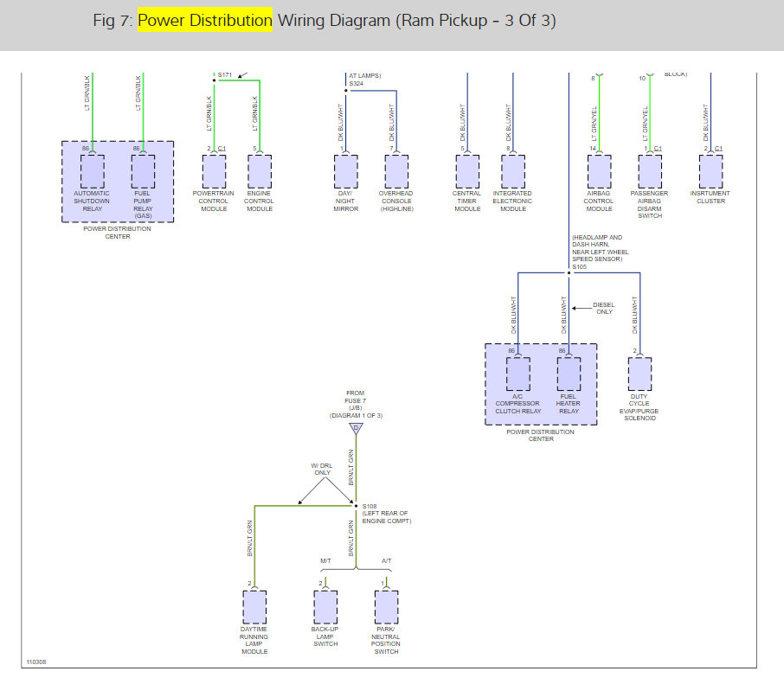Click the 'HEADLAMP AND DASH HARN' location note
The height and width of the screenshot is (684, 784).
point(597,240)
